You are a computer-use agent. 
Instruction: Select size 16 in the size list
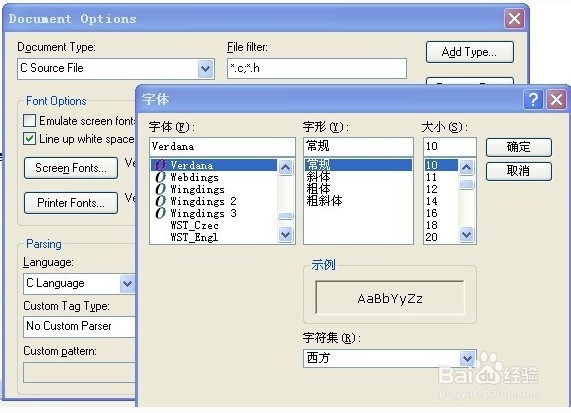(x=441, y=213)
